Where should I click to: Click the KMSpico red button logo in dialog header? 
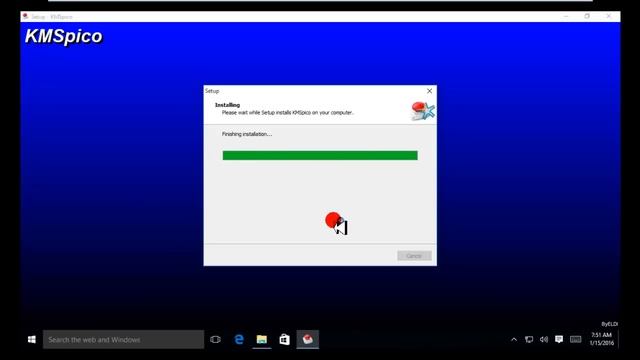point(423,111)
